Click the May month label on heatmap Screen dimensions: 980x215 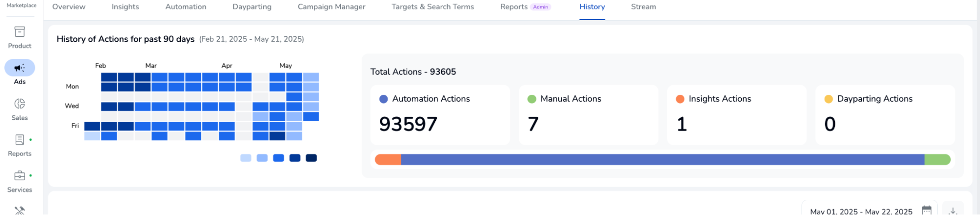pos(286,66)
